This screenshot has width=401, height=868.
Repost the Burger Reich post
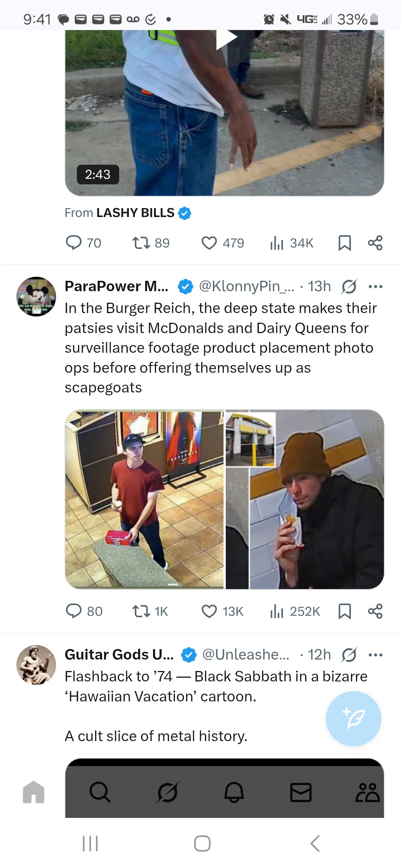(141, 611)
